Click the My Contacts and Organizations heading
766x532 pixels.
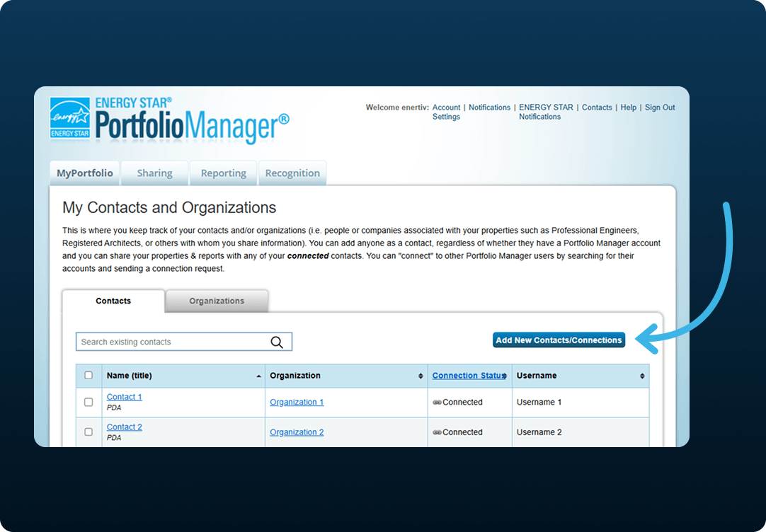169,208
